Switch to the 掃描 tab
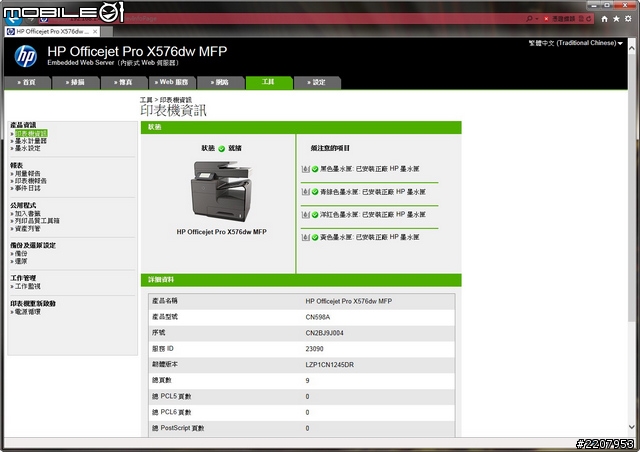The height and width of the screenshot is (452, 640). click(76, 82)
